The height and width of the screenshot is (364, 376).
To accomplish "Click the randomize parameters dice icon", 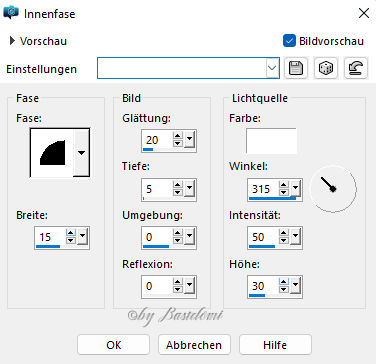I will [x=326, y=68].
